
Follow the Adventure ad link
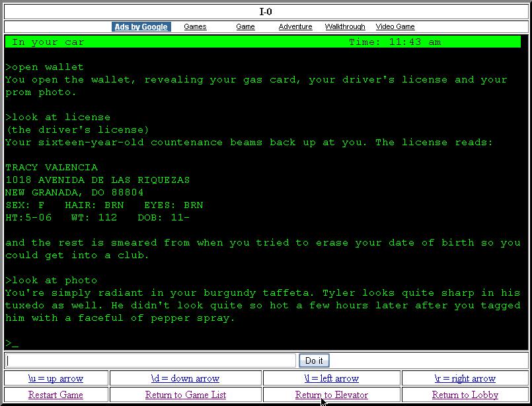295,27
